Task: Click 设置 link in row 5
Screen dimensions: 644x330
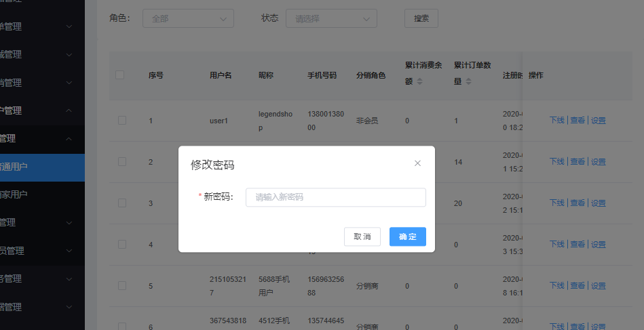Action: (598, 286)
